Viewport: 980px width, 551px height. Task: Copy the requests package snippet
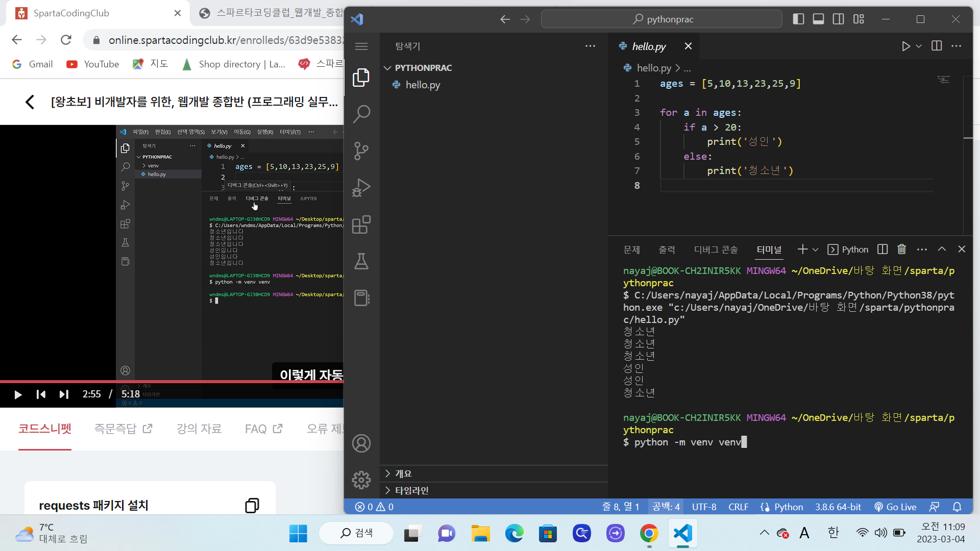pyautogui.click(x=252, y=505)
